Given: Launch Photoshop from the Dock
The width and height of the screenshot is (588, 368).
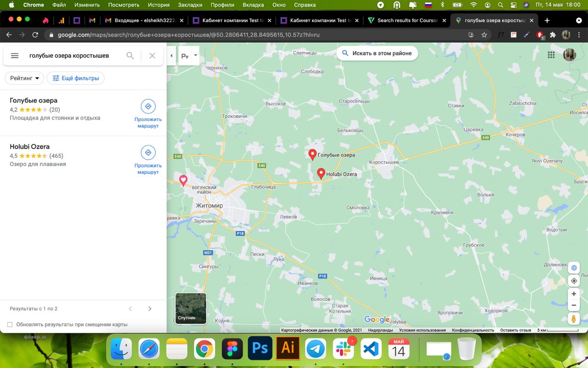Looking at the screenshot, I should [x=260, y=348].
